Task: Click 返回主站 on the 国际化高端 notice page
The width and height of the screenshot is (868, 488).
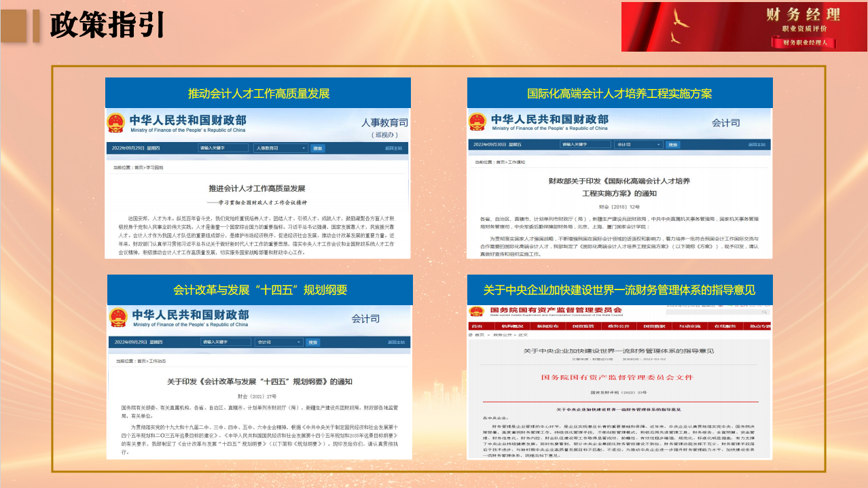Action: 757,145
